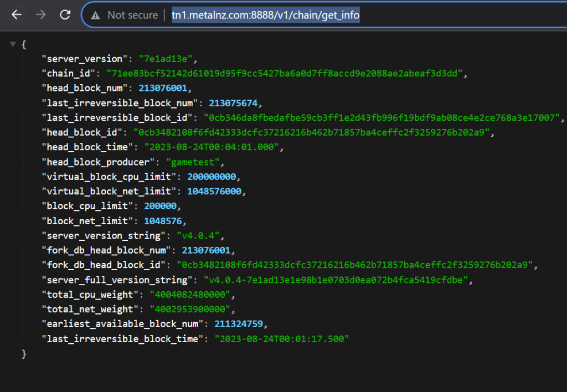Select the value "7e1ad13e"
This screenshot has height=392, width=567.
click(166, 59)
